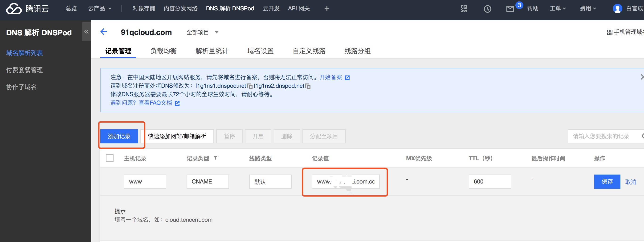The width and height of the screenshot is (644, 242).
Task: Click the 主机记录 column header
Action: coord(135,158)
